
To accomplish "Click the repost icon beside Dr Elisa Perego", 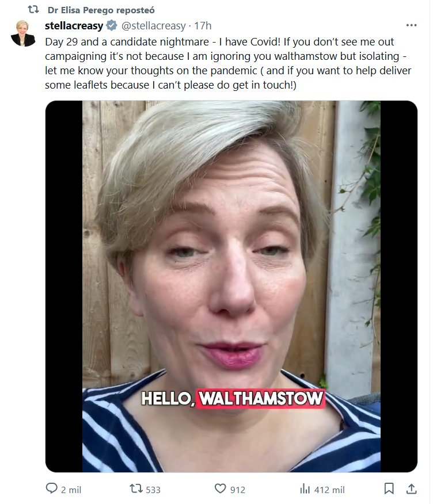I will tap(33, 10).
